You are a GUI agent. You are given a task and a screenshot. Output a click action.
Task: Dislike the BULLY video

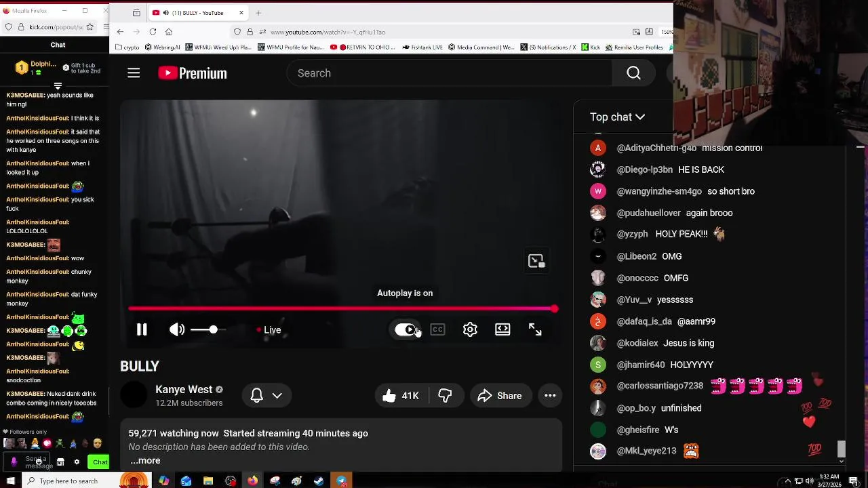point(446,396)
